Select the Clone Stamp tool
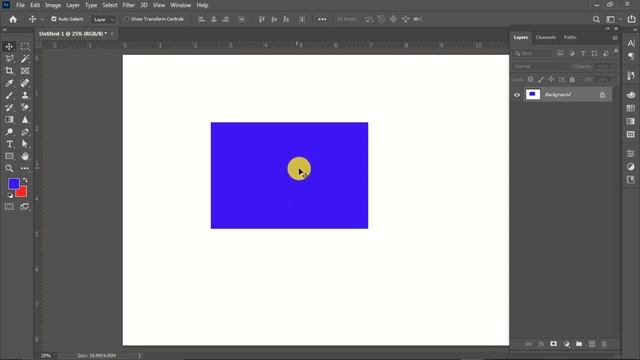Viewport: 640px width, 360px height. tap(25, 96)
